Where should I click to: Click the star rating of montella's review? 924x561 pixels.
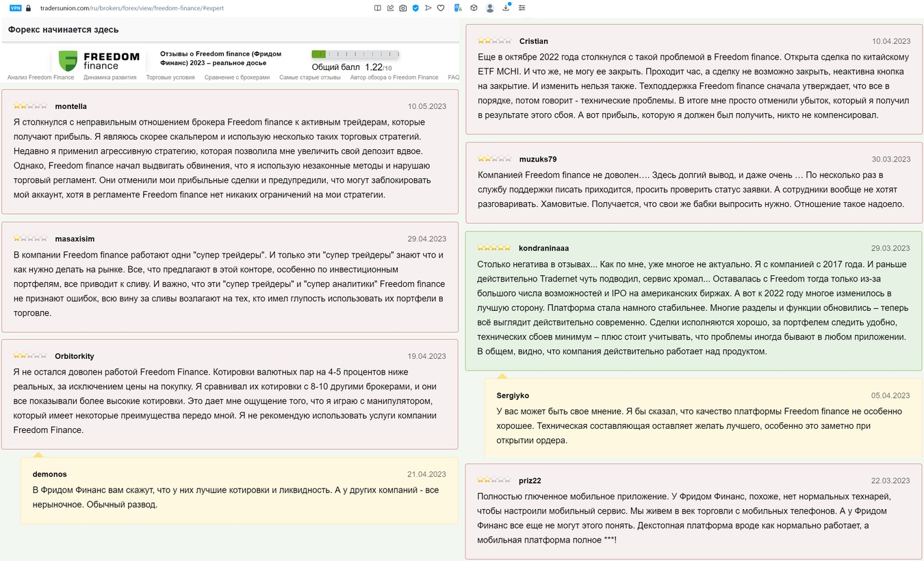31,106
